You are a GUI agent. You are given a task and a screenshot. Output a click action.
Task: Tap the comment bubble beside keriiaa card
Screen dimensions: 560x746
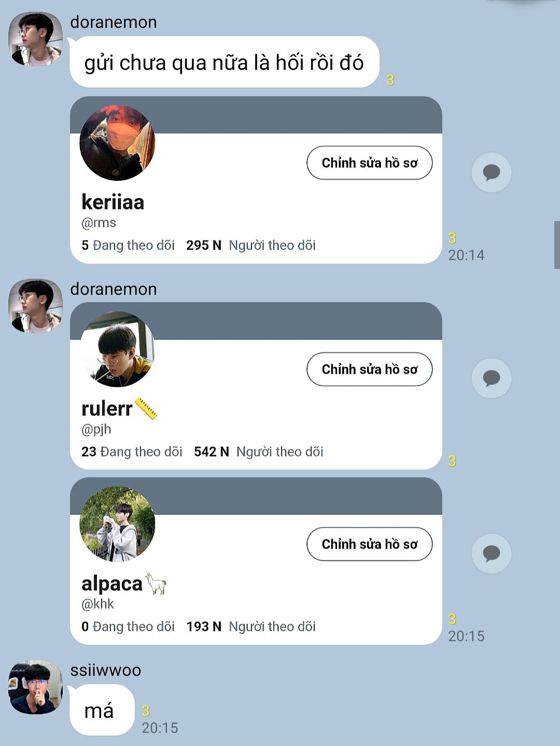coord(491,172)
